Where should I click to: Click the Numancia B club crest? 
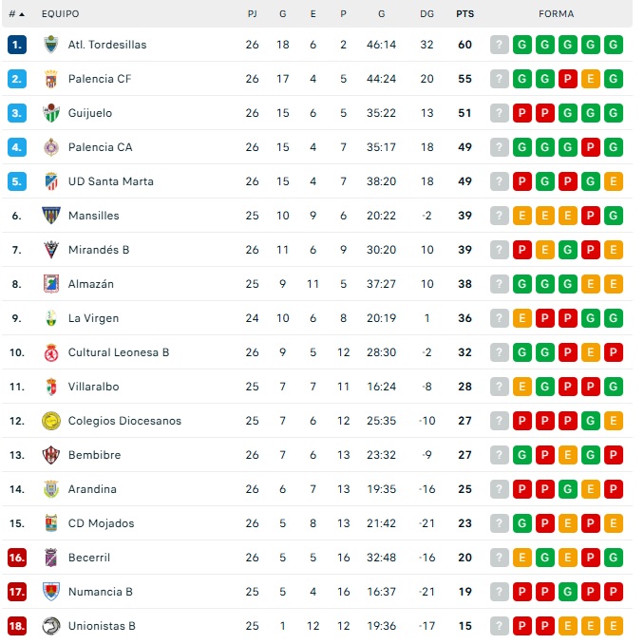tap(51, 592)
